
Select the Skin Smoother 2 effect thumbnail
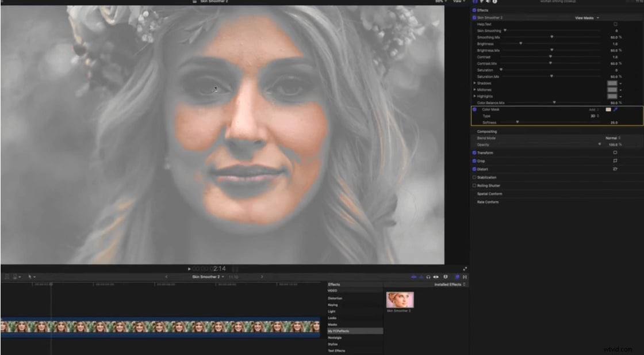tap(400, 301)
